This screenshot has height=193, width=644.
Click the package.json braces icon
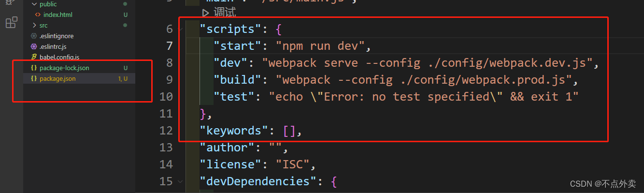point(34,78)
